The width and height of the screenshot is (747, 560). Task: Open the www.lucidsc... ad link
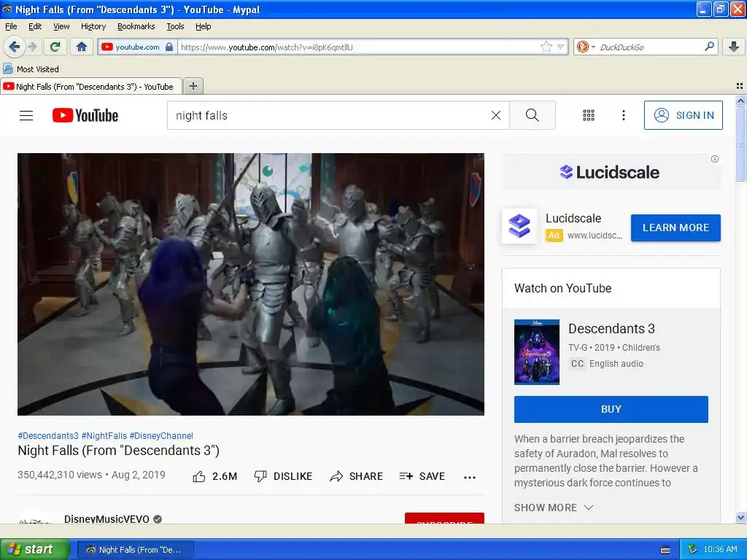595,236
